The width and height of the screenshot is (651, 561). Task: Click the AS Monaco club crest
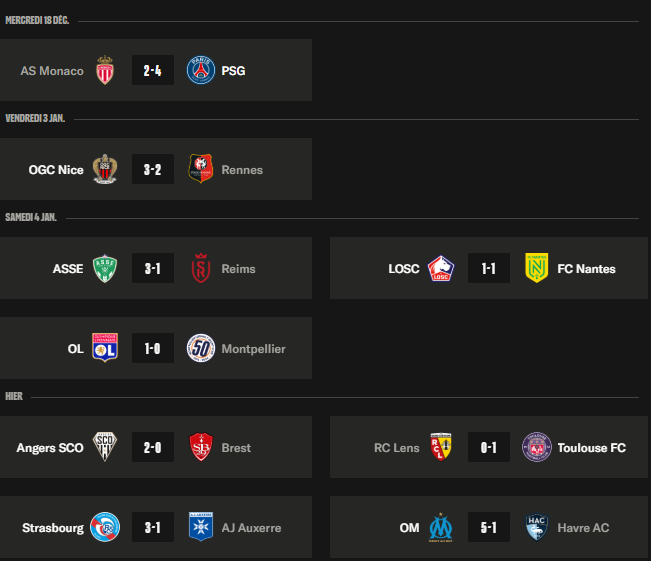105,70
